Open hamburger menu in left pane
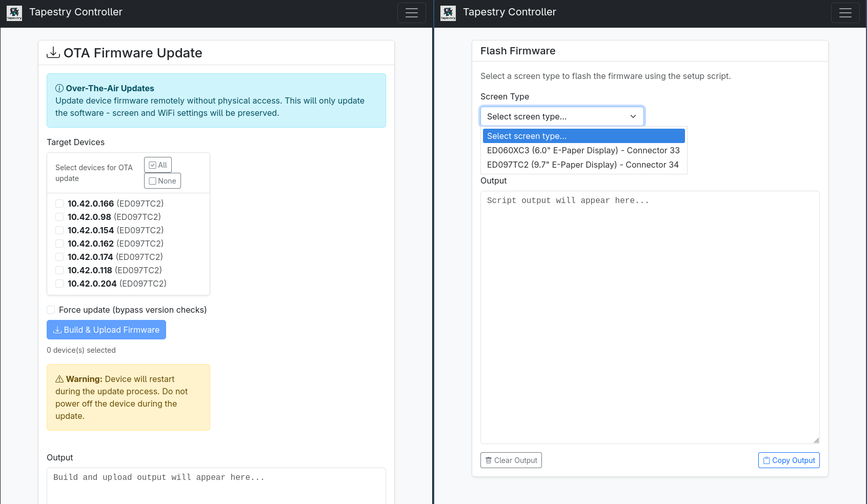 tap(411, 13)
